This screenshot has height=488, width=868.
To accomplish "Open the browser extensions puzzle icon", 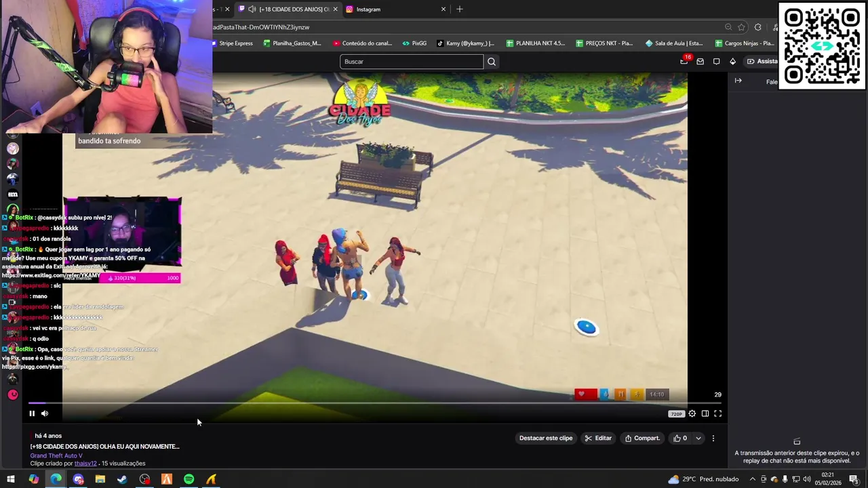I will click(x=758, y=27).
